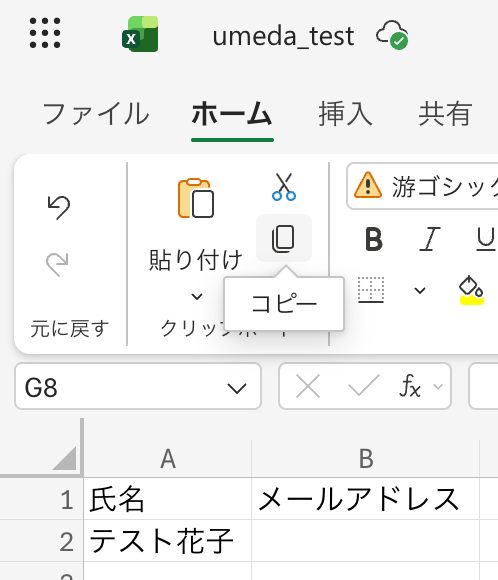Select cell containing 氏名
498x580 pixels.
pyautogui.click(x=168, y=499)
